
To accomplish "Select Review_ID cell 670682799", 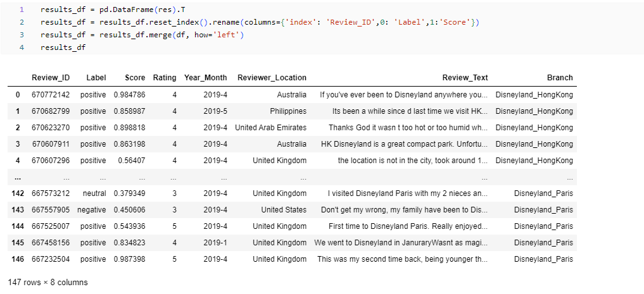I will pyautogui.click(x=51, y=111).
